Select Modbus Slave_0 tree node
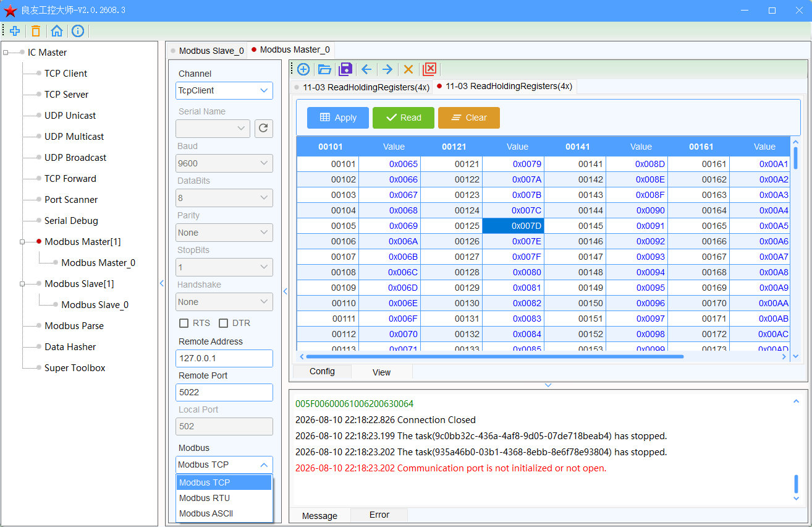 pyautogui.click(x=95, y=305)
